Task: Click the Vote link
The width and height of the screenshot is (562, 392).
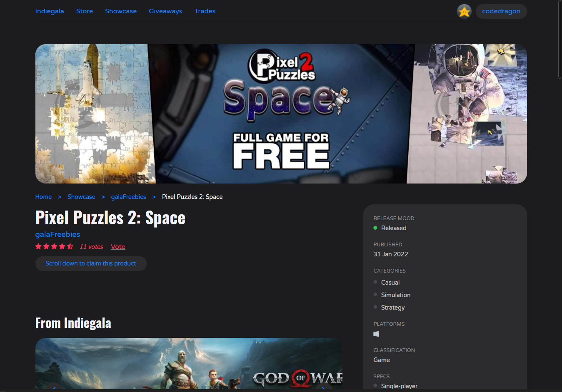Action: pos(118,247)
